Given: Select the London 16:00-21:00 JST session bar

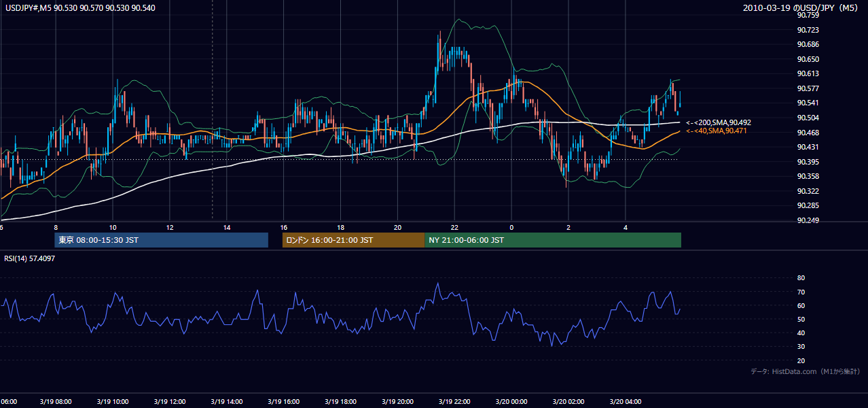Looking at the screenshot, I should (x=353, y=240).
